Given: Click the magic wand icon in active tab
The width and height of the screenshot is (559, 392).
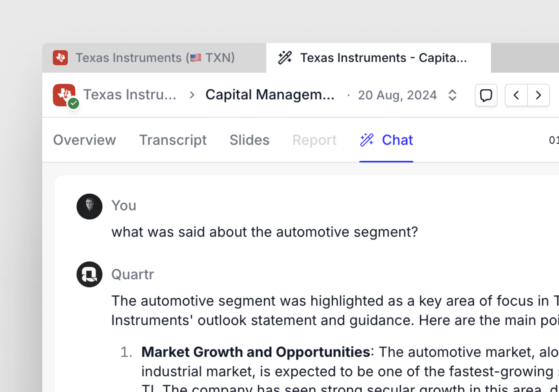Looking at the screenshot, I should [285, 58].
